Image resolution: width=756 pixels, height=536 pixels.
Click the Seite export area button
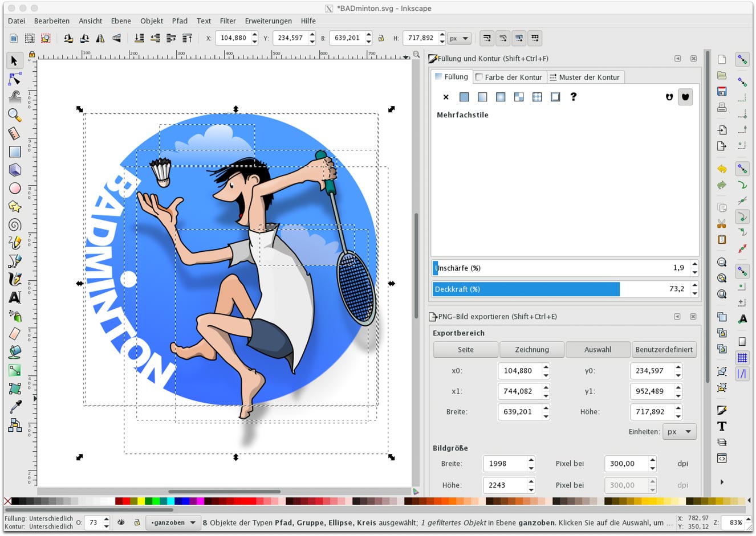pos(465,350)
